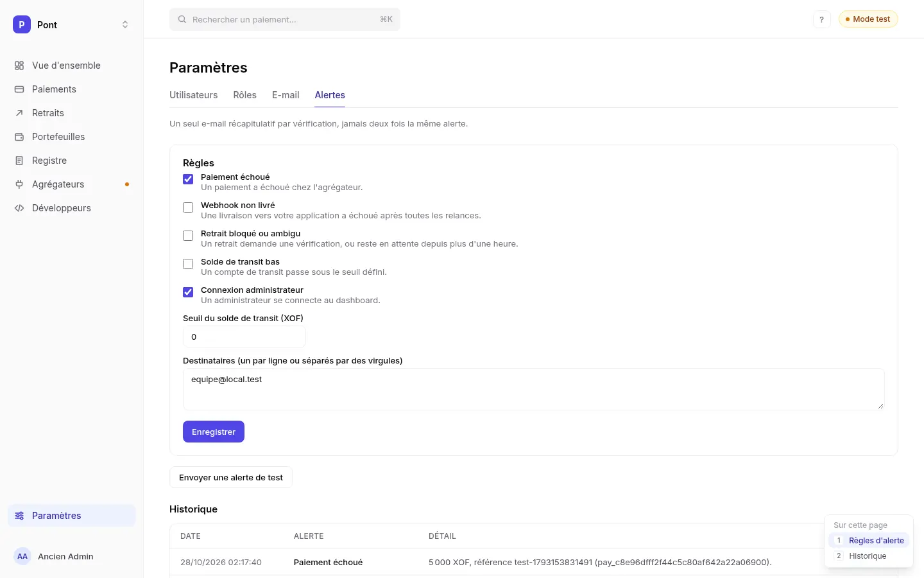Enable the Retrait bloqué ou ambigu rule
The image size is (924, 578).
(x=188, y=236)
